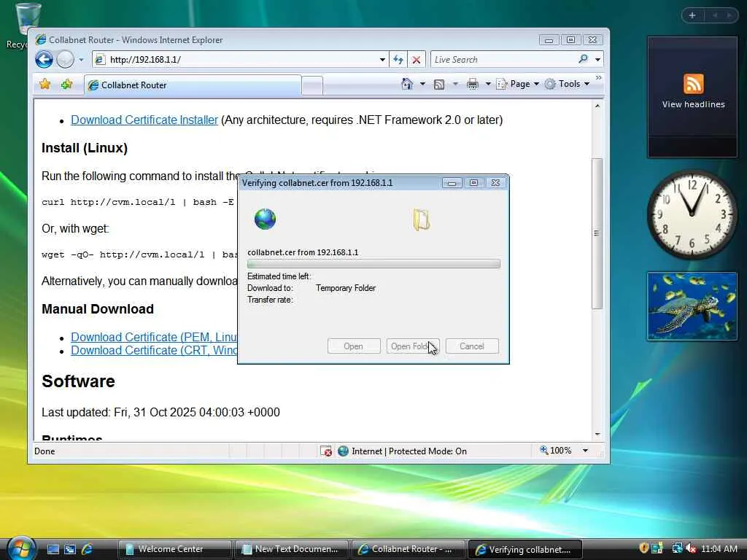
Task: Click the IE Back navigation button
Action: (44, 60)
